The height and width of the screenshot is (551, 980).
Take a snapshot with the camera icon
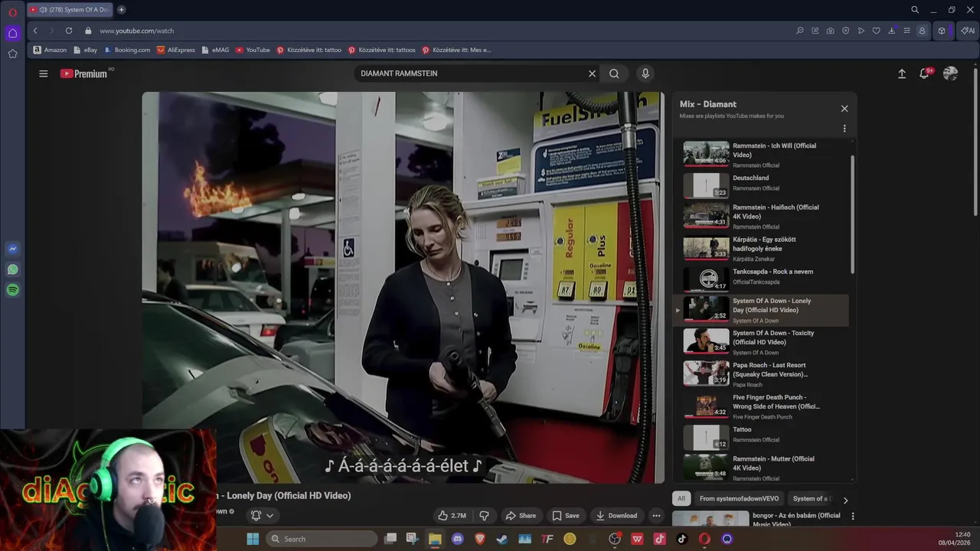click(x=831, y=31)
